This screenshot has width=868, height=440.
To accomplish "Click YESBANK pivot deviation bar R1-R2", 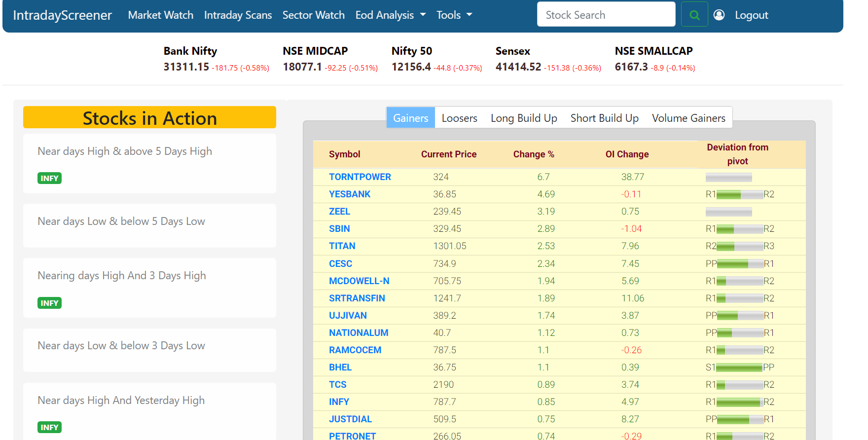I will pyautogui.click(x=740, y=194).
